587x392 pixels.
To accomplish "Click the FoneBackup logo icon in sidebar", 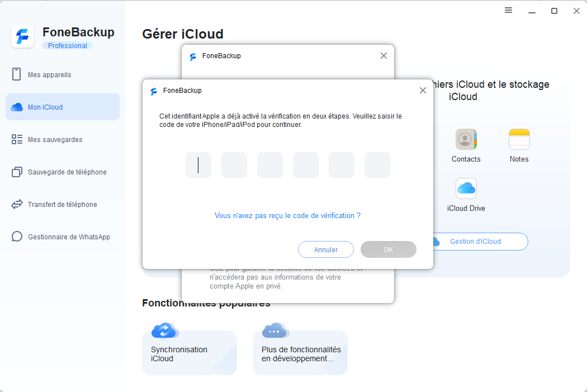I will tap(22, 37).
